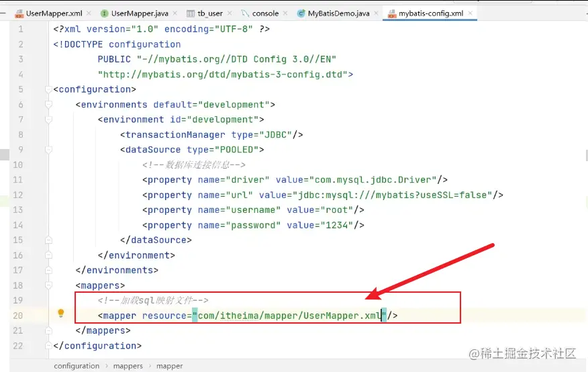Click the fold end marker at line 17
The image size is (588, 372).
coord(48,270)
